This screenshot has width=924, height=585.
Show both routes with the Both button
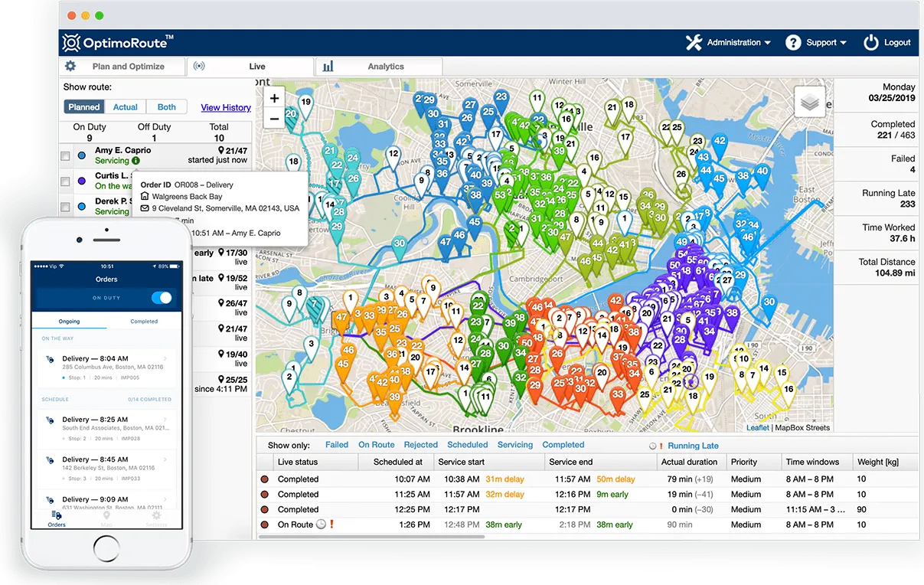tap(167, 107)
